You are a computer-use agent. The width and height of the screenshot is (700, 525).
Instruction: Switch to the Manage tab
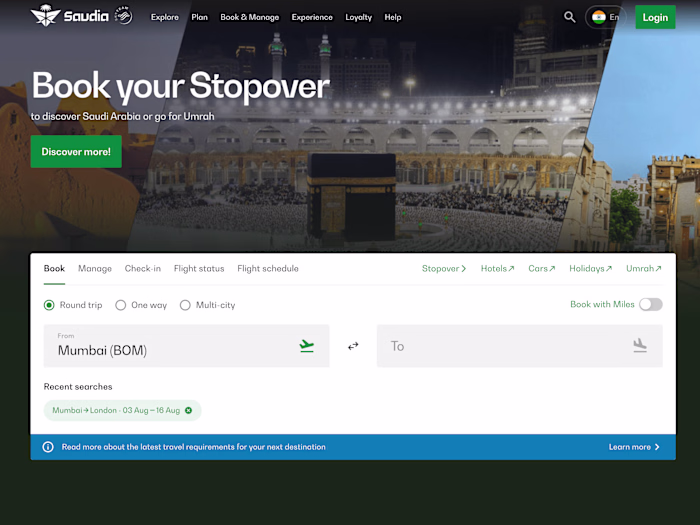[95, 269]
